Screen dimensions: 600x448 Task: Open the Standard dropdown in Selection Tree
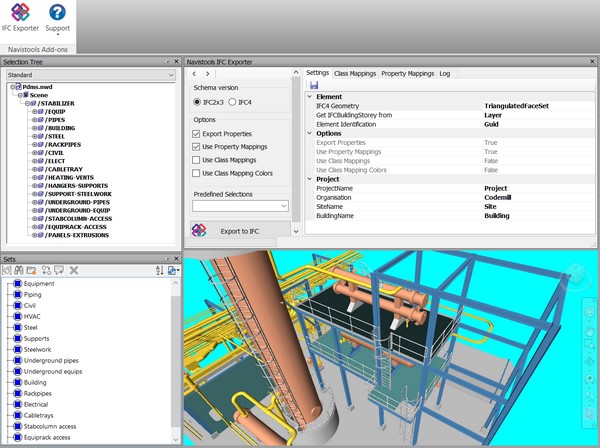pyautogui.click(x=91, y=75)
